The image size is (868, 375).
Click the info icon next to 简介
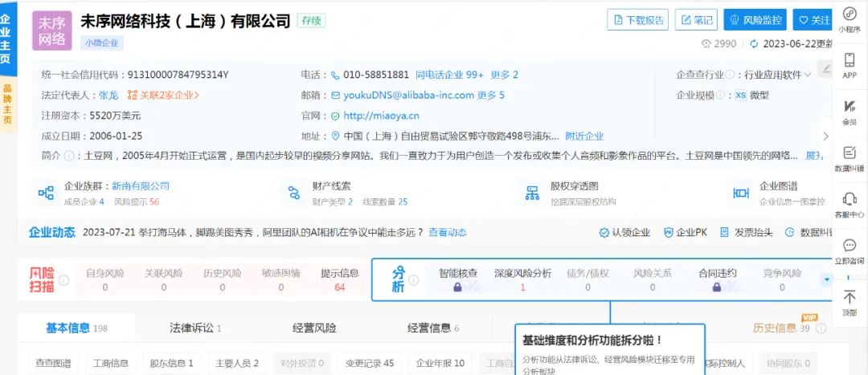[68, 156]
